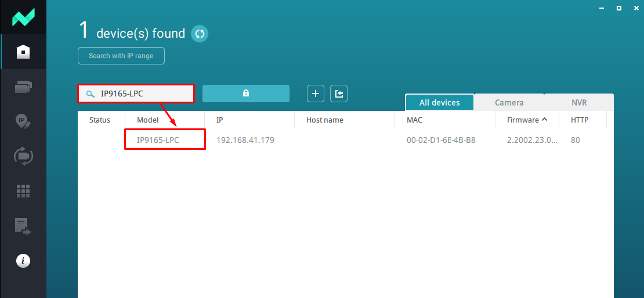Open the information sidebar icon
The image size is (644, 298).
coord(23,261)
